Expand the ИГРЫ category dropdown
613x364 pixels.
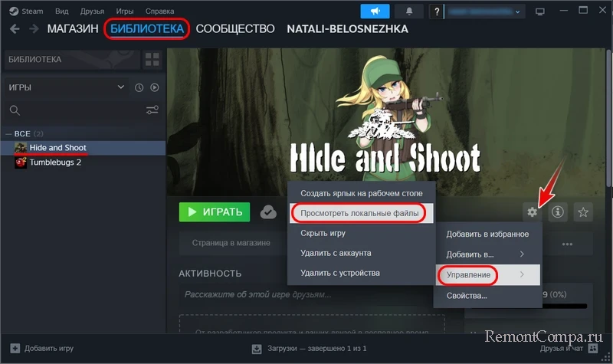click(120, 88)
